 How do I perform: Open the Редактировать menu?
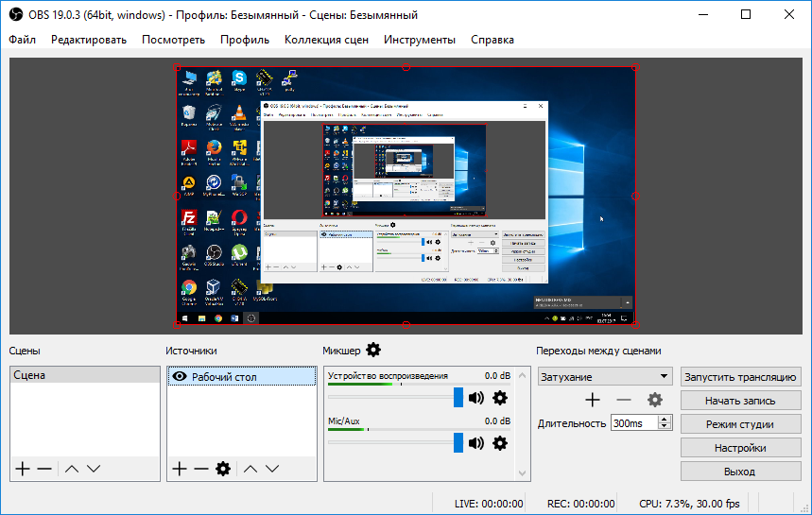point(89,40)
